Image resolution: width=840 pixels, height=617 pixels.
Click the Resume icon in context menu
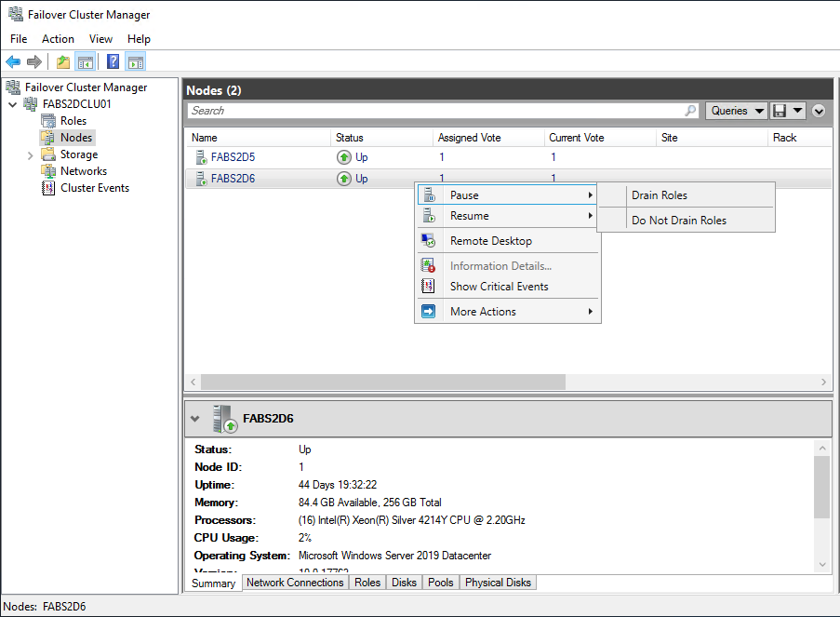pos(429,216)
